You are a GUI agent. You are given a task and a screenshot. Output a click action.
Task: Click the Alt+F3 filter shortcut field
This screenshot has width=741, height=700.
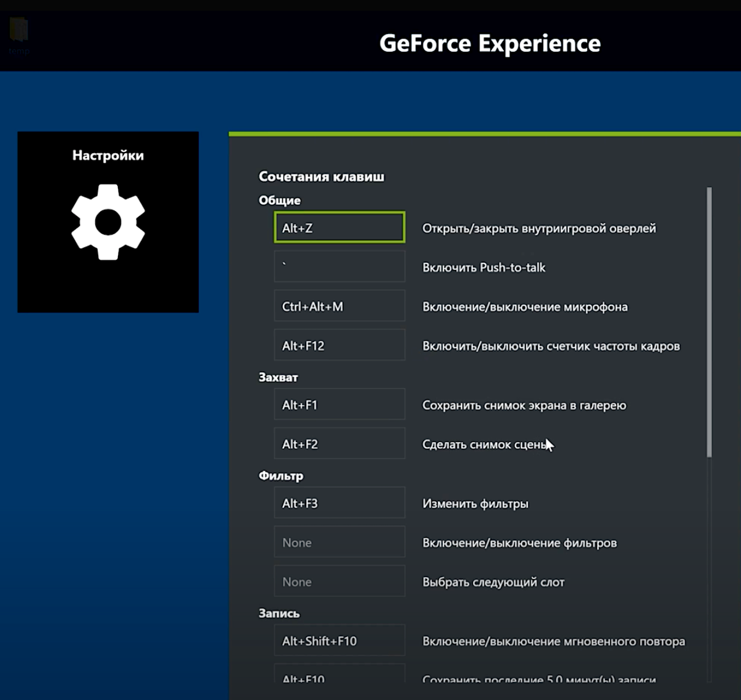[340, 502]
